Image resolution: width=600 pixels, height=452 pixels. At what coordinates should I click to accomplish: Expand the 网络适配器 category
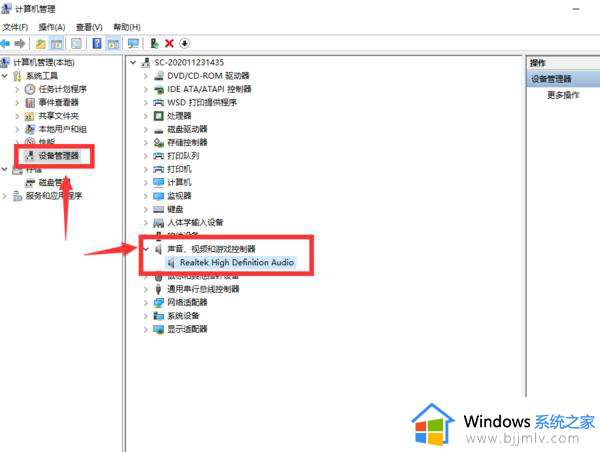pyautogui.click(x=147, y=302)
